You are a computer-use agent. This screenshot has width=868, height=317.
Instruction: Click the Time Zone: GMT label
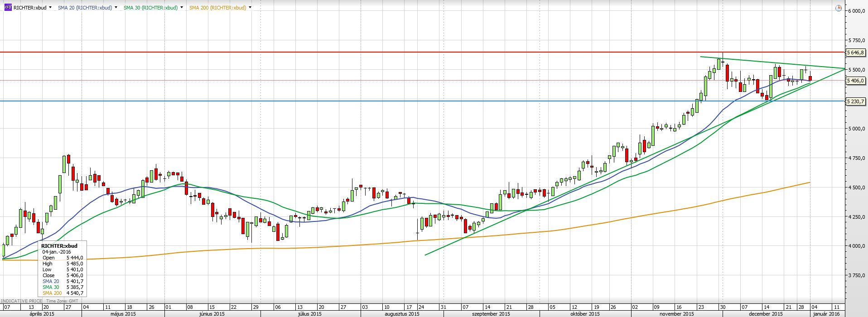point(62,301)
